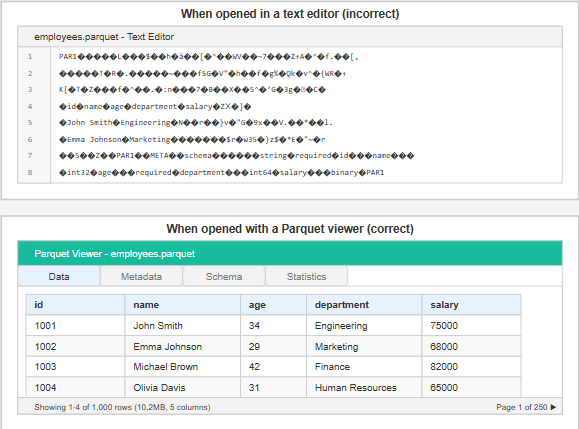Click the Olivia Davis name cell
The image size is (579, 429).
coord(183,387)
